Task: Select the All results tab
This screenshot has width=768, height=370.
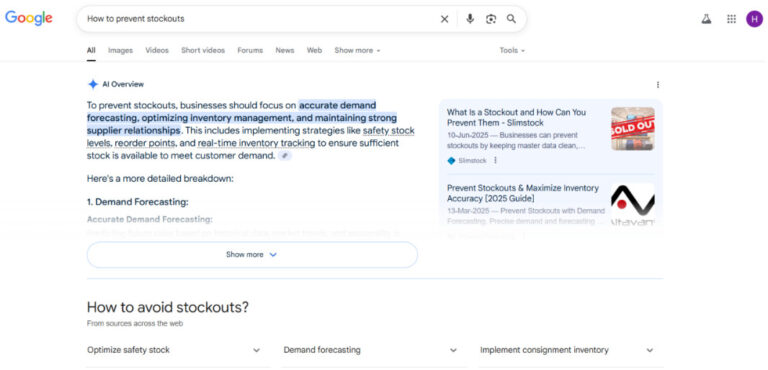Action: (91, 50)
